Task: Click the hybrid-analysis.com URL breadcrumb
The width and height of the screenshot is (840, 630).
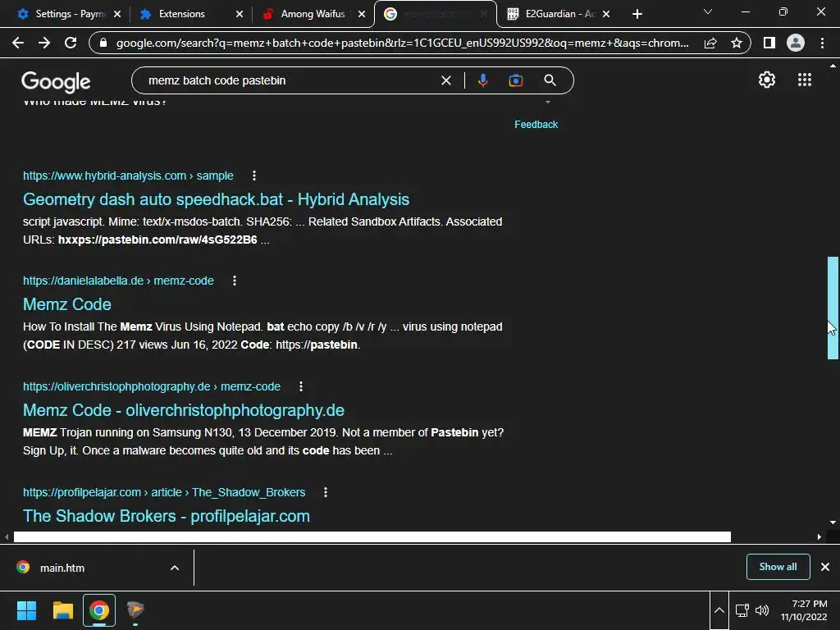Action: coord(128,176)
